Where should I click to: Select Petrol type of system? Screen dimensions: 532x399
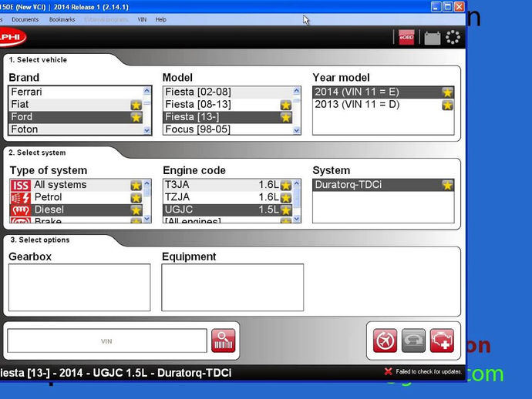76,197
